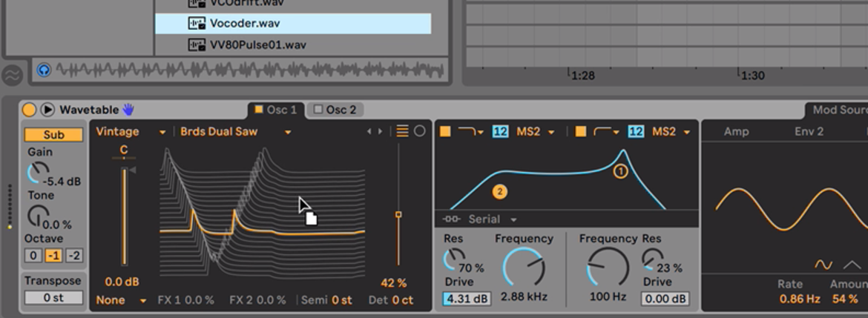Switch to the Osc 2 tab
Viewport: 868px width, 318px height.
click(x=335, y=110)
